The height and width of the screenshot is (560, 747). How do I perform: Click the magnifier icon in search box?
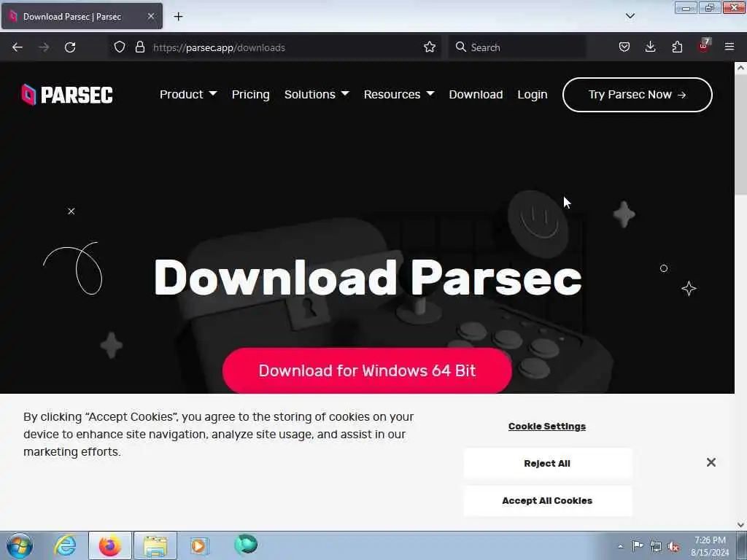tap(461, 47)
